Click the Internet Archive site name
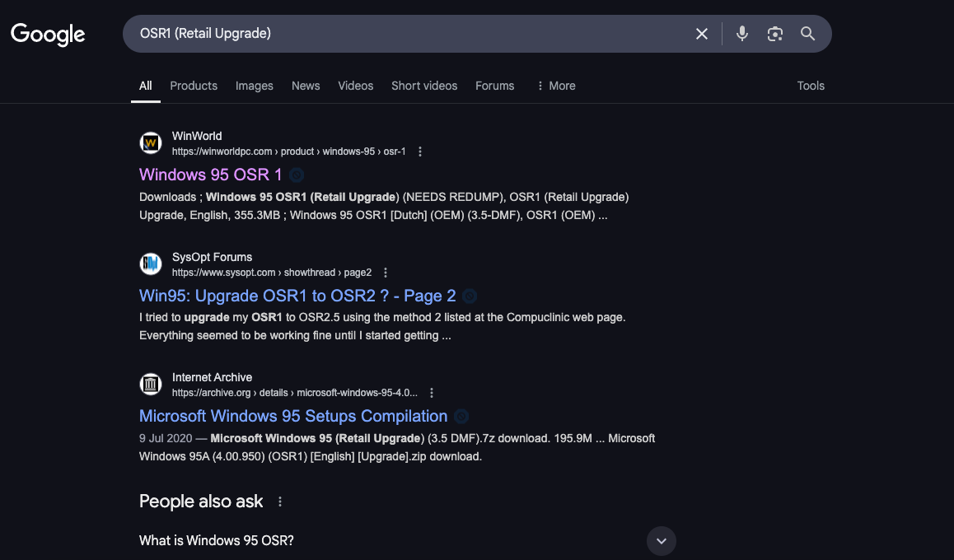 point(212,378)
